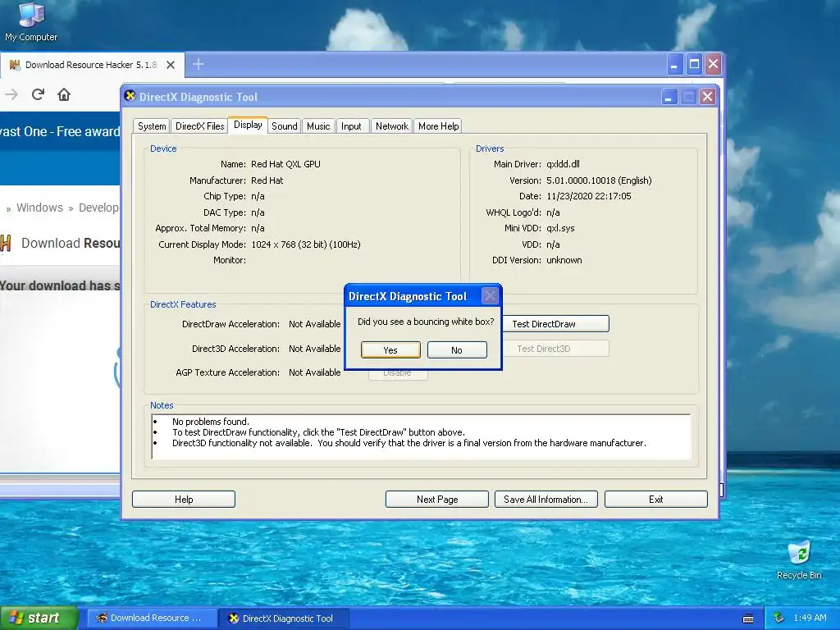
Task: Switch to the DirectX Files tab
Action: tap(200, 126)
